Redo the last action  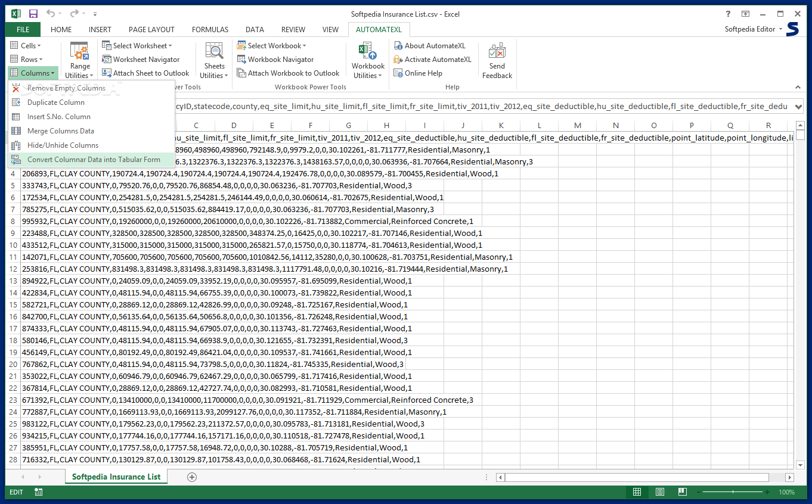74,14
